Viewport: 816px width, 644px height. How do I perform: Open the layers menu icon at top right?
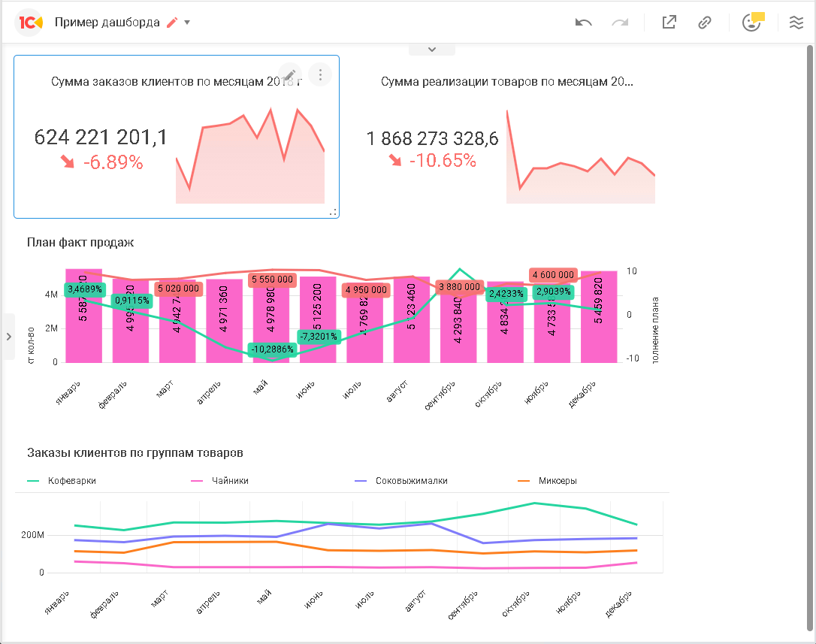pyautogui.click(x=796, y=23)
